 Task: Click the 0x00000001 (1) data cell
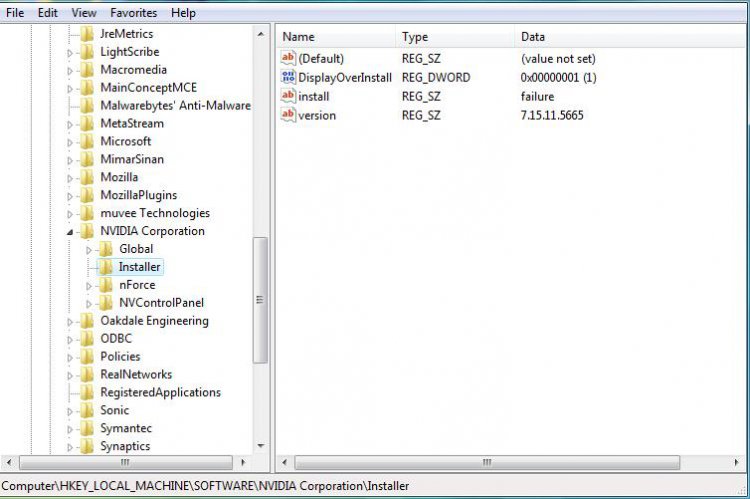coord(558,78)
